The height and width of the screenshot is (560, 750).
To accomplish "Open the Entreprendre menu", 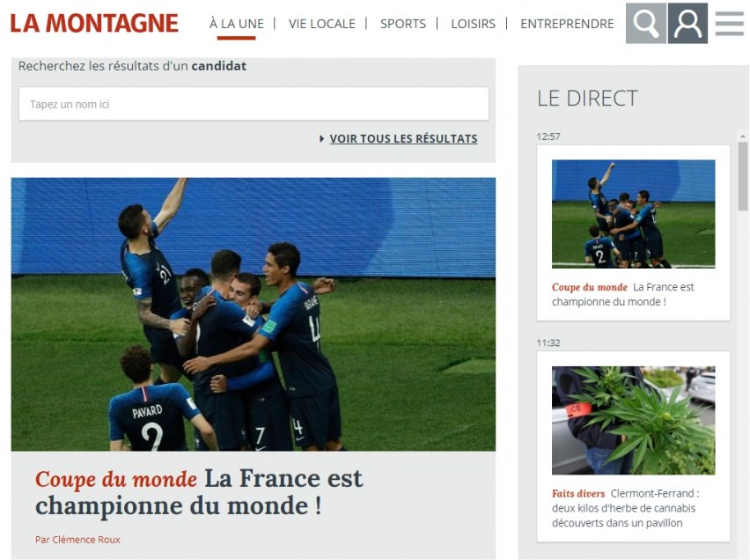I will (567, 24).
